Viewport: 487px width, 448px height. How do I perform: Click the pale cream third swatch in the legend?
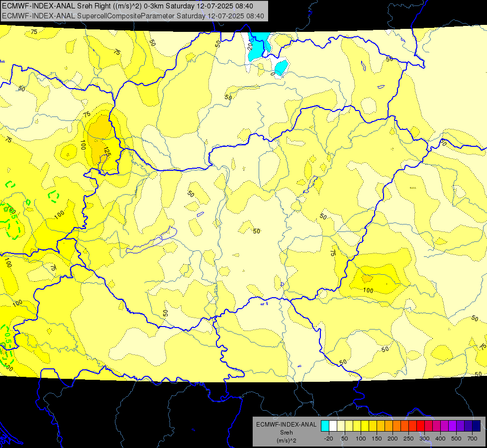(x=341, y=426)
